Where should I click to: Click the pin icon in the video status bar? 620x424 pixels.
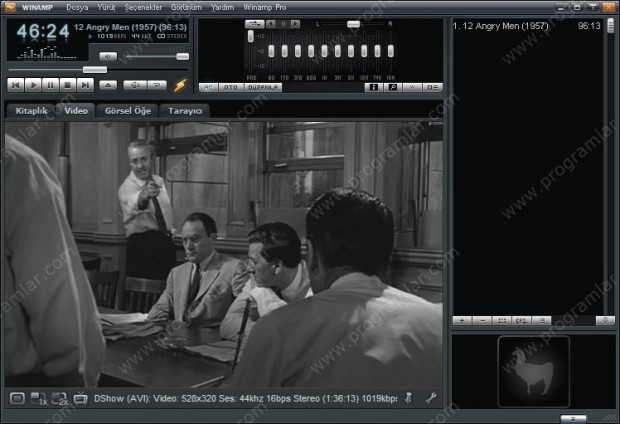tap(409, 398)
